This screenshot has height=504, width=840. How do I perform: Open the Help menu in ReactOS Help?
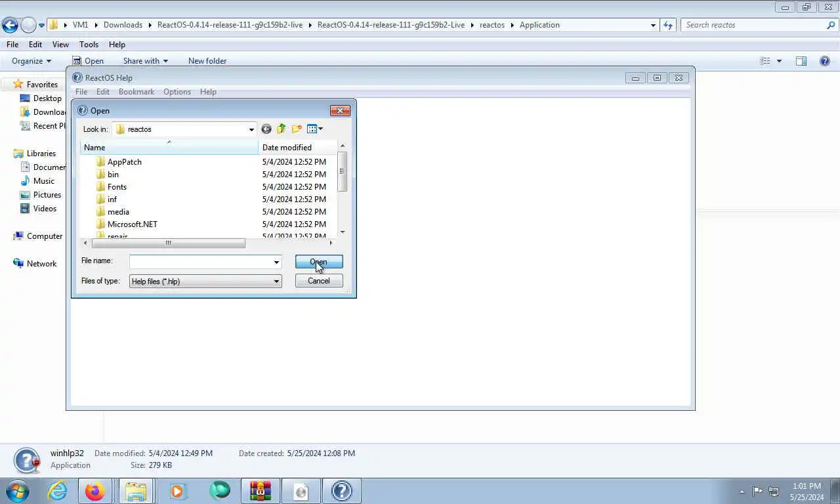(208, 92)
